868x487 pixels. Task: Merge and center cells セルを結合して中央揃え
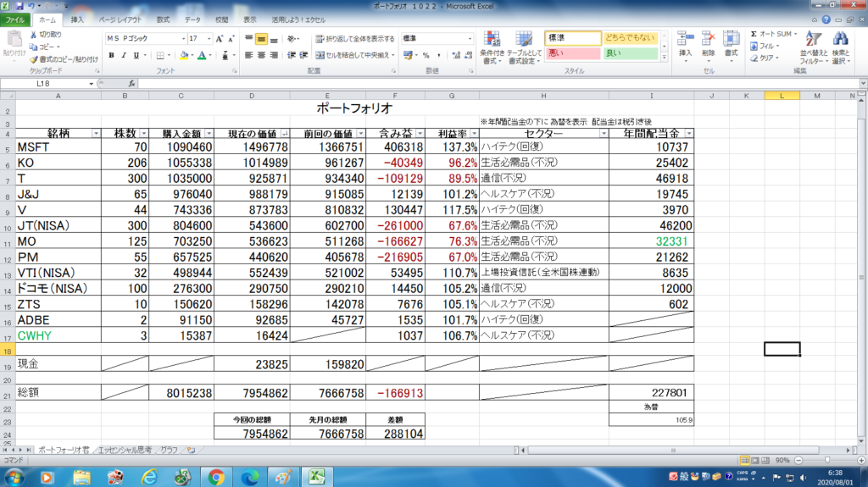(354, 55)
